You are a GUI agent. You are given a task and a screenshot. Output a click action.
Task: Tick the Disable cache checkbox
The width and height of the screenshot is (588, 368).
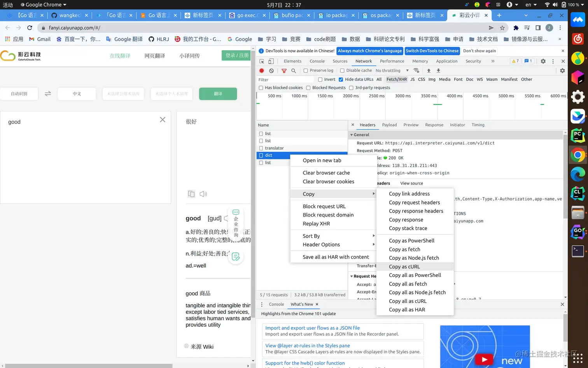click(342, 70)
